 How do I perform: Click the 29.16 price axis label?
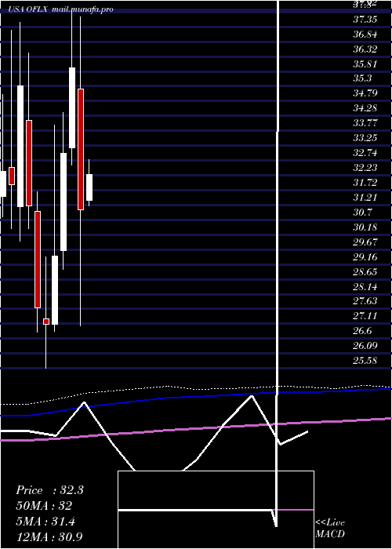pos(365,257)
